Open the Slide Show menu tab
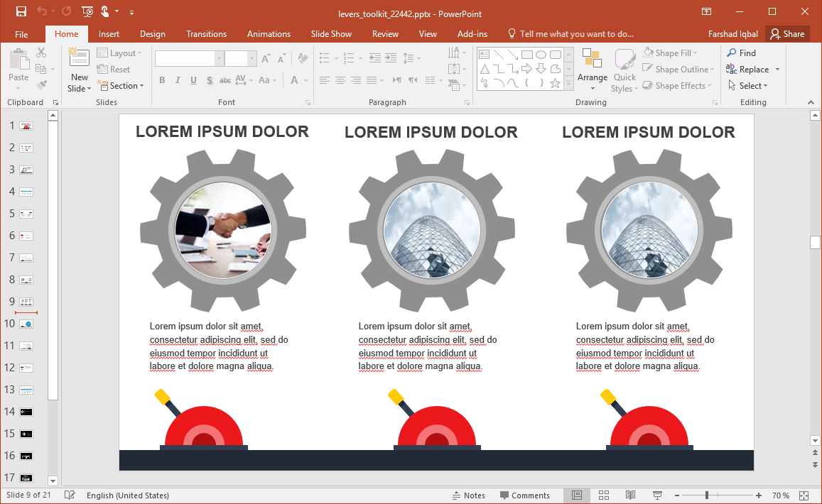The width and height of the screenshot is (822, 504). tap(331, 33)
